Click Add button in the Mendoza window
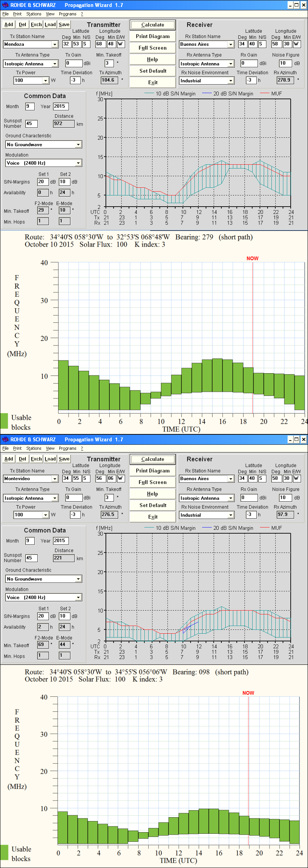The height and width of the screenshot is (868, 308). [9, 25]
